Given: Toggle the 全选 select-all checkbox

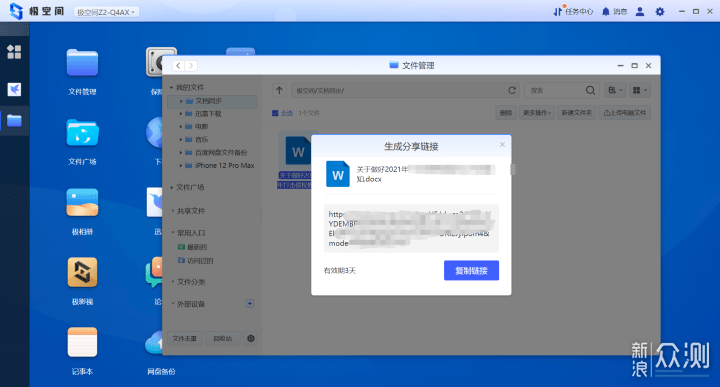Looking at the screenshot, I should point(275,113).
